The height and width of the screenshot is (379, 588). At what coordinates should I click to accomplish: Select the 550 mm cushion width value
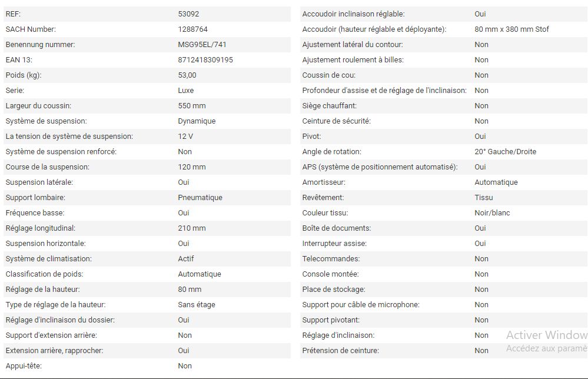(x=192, y=106)
